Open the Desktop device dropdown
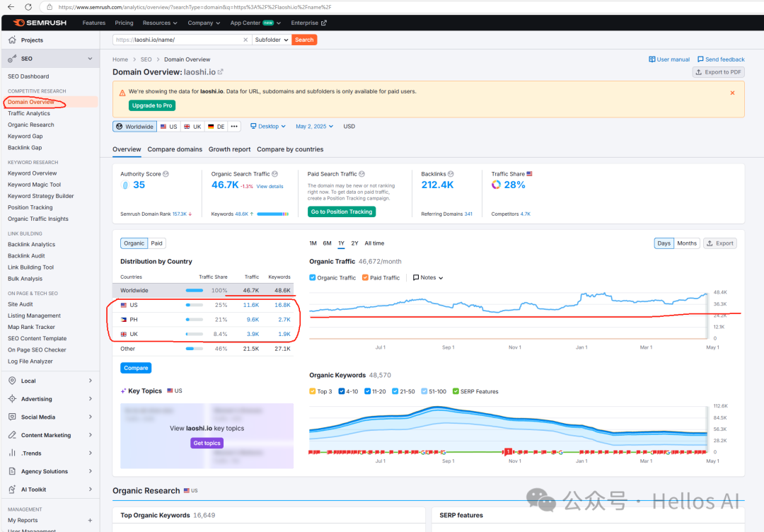764x532 pixels. 268,127
